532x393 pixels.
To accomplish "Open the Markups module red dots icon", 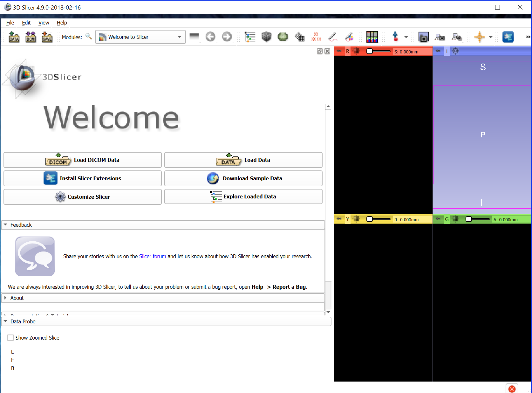I will 316,37.
